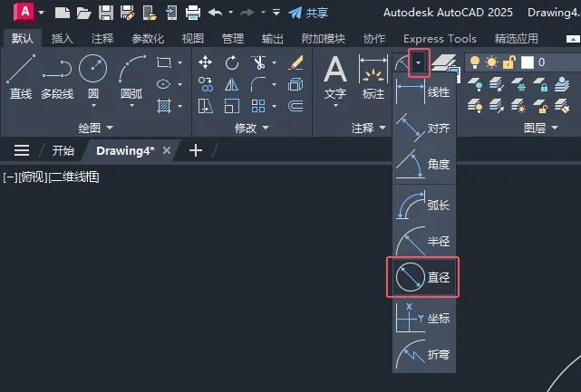The height and width of the screenshot is (392, 581).
Task: Click the white layer color swatch
Action: (527, 62)
